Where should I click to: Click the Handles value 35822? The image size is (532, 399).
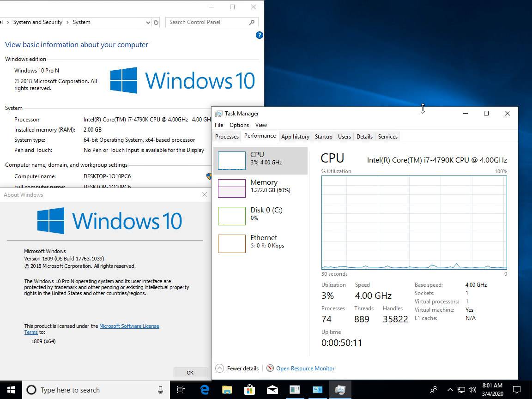(x=395, y=319)
